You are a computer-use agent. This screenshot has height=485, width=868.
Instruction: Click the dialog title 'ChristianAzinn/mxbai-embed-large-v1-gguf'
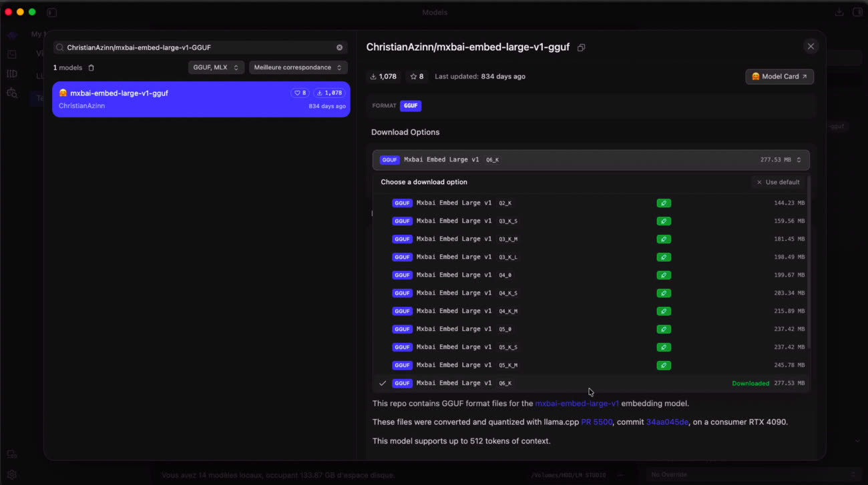468,47
